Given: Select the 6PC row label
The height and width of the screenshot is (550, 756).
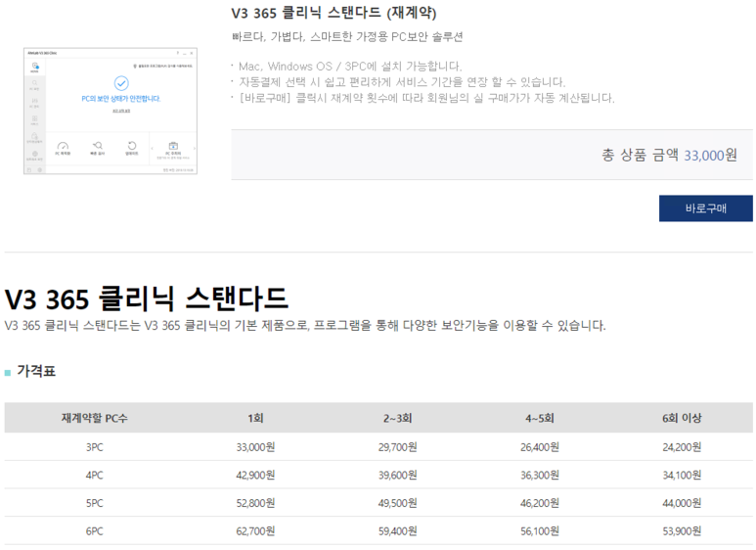Looking at the screenshot, I should point(95,531).
